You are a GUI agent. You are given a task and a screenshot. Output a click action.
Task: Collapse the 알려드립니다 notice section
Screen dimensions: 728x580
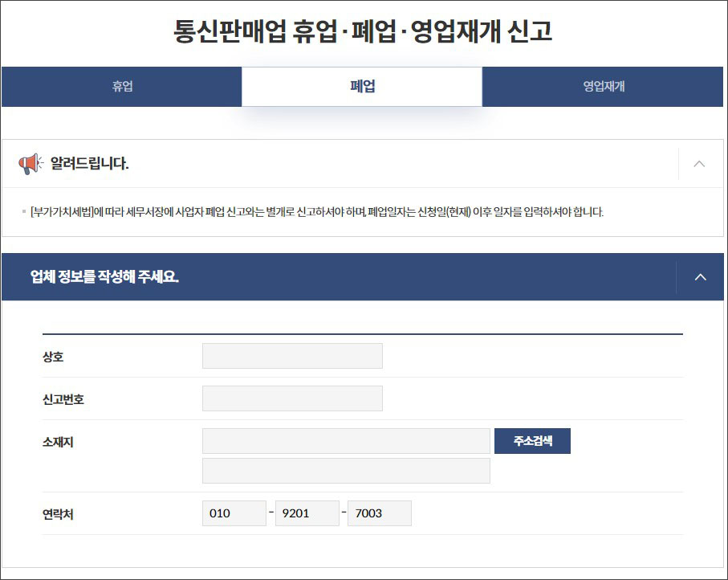[x=699, y=164]
